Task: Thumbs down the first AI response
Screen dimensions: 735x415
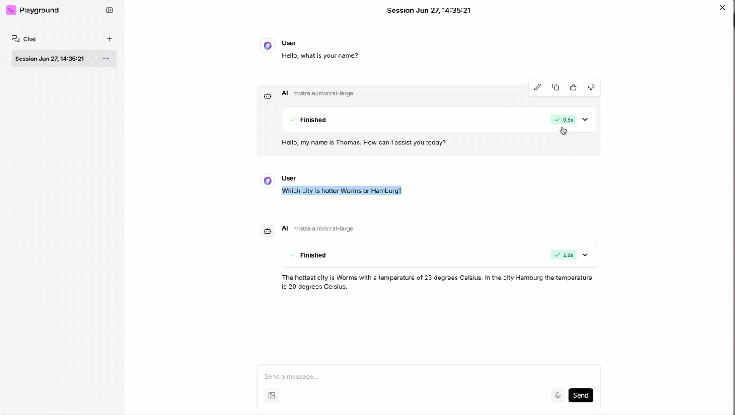Action: tap(591, 88)
